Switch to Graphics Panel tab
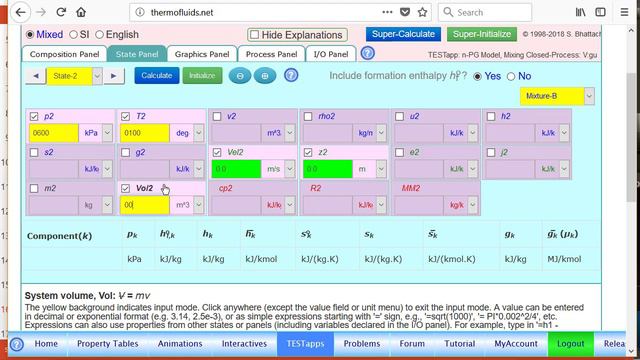The height and width of the screenshot is (360, 640). [x=202, y=54]
